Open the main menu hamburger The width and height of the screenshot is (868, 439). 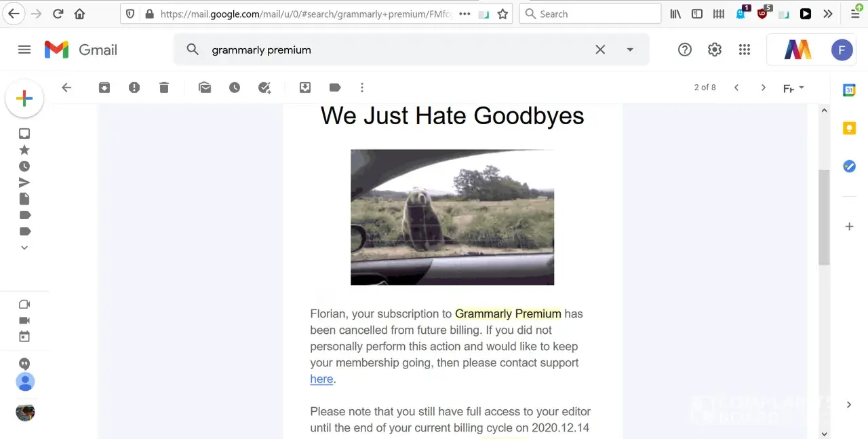(x=24, y=50)
